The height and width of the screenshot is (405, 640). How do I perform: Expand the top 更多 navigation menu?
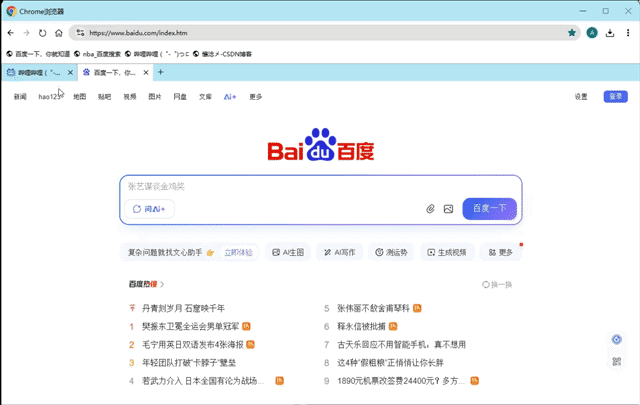coord(256,97)
